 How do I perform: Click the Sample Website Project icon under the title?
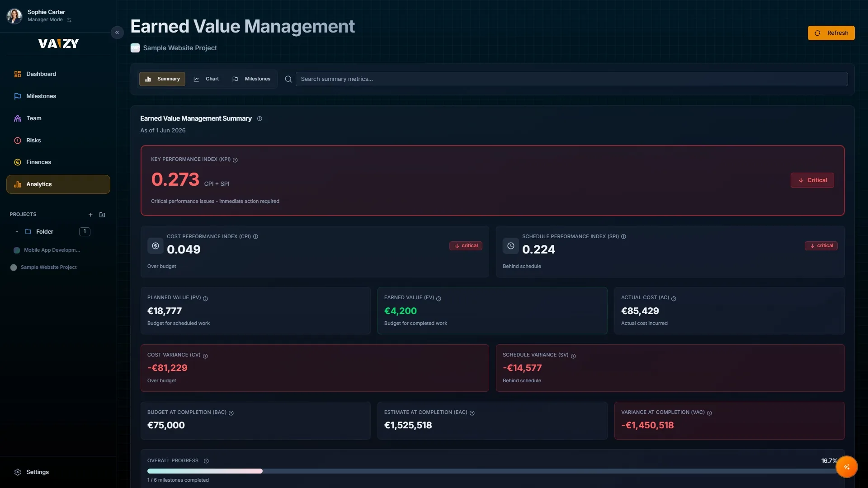coord(135,48)
